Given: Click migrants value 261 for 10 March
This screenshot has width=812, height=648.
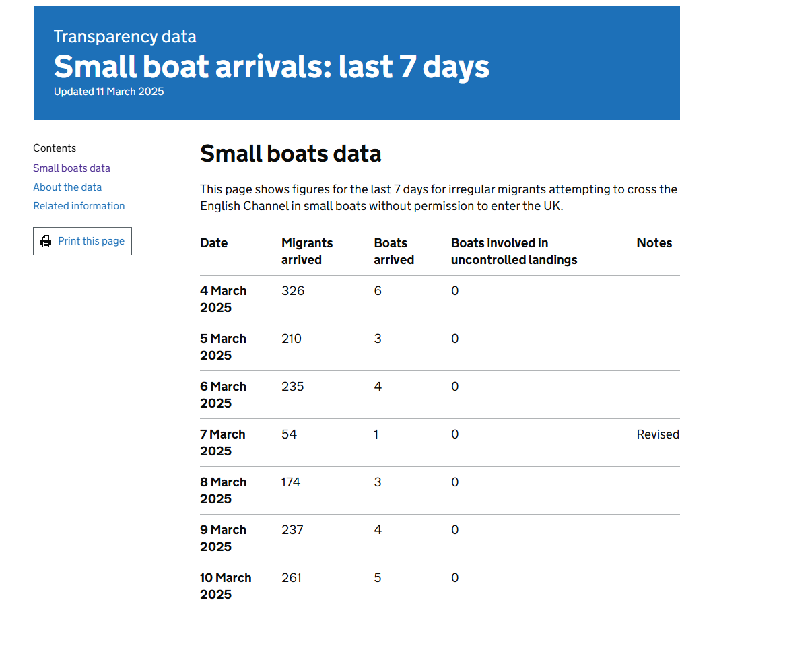Looking at the screenshot, I should pos(292,578).
